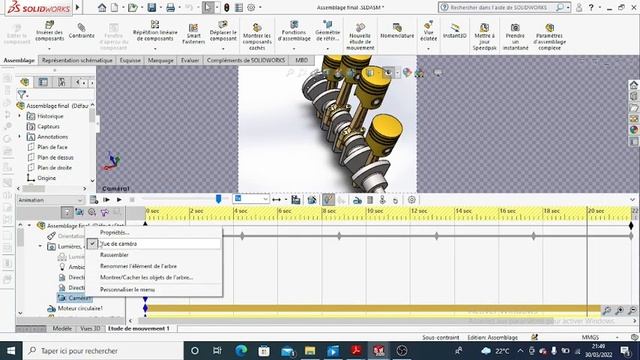Click the rightmost timeline zoom magnifier icon
The height and width of the screenshot is (360, 640).
click(x=632, y=311)
